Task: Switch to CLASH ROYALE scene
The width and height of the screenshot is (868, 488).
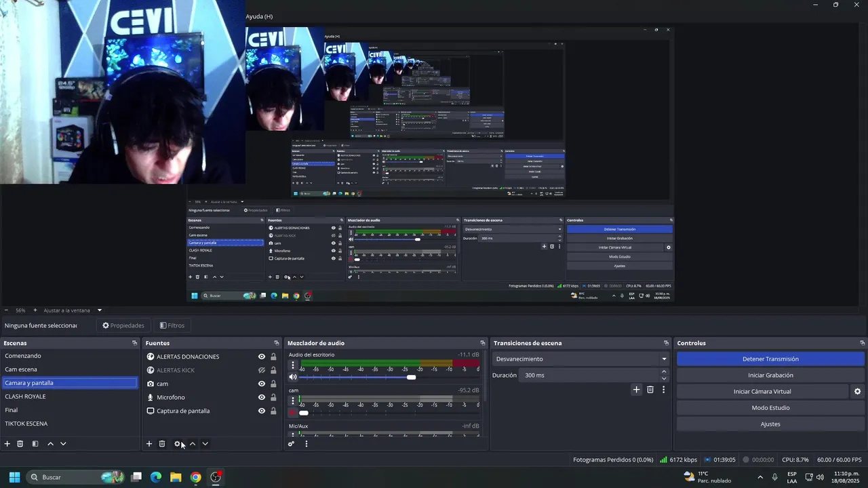Action: [70, 396]
